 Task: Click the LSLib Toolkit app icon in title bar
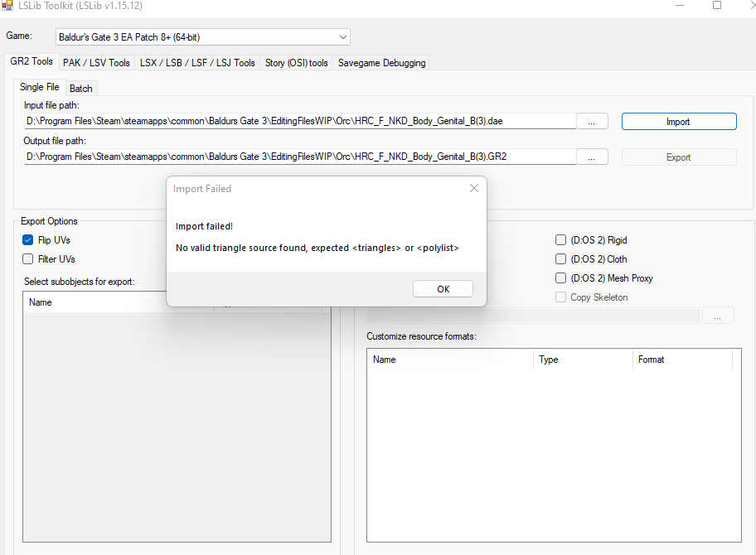(x=7, y=5)
